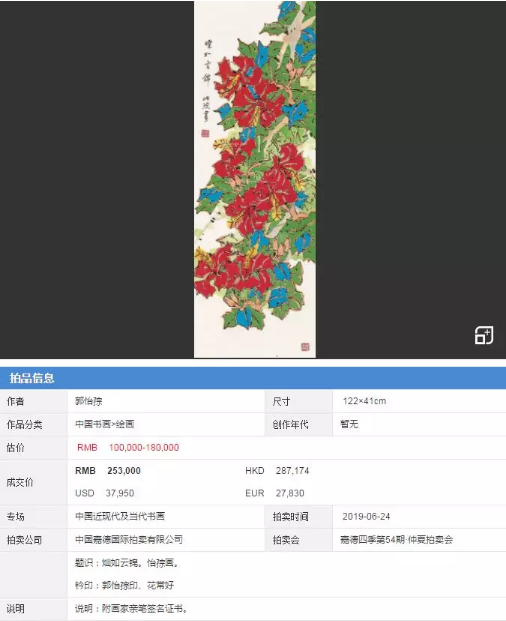This screenshot has height=621, width=506.
Task: Open the hibiscus painting image
Action: [x=255, y=179]
